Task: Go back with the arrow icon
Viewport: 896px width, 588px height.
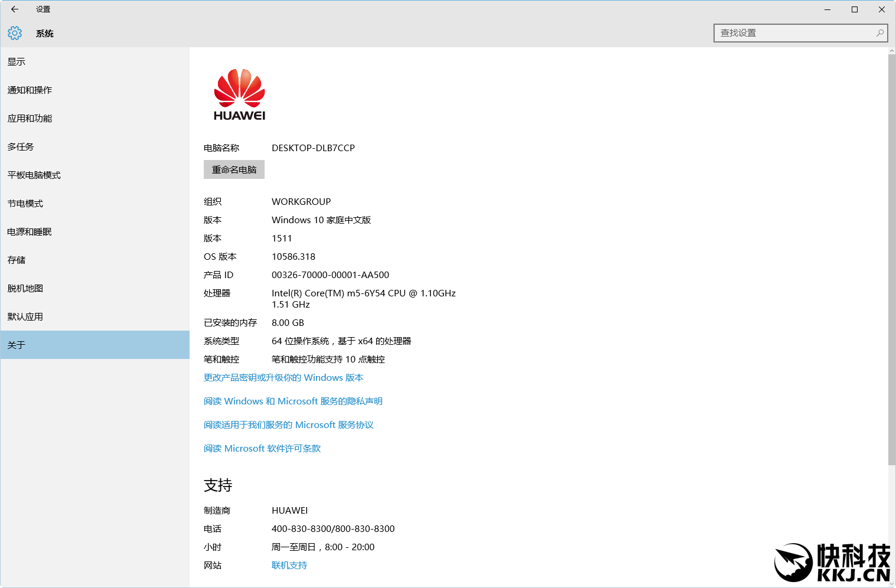Action: pyautogui.click(x=15, y=9)
